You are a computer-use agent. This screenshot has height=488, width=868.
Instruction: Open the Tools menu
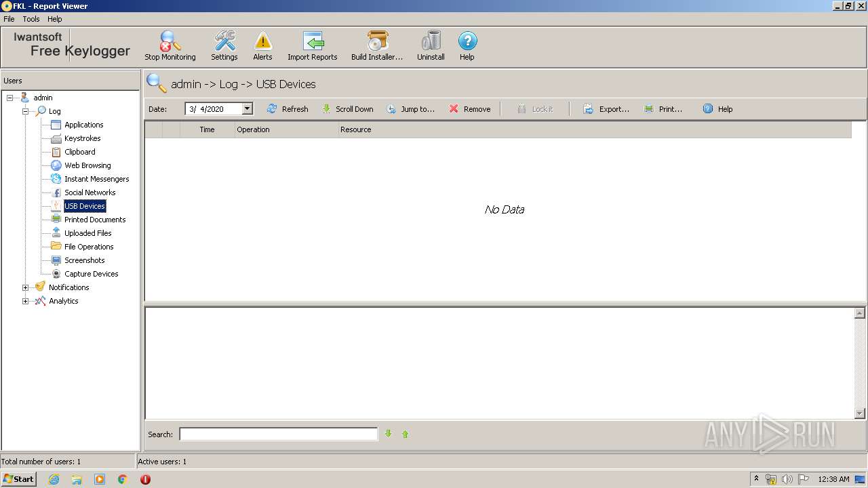click(x=31, y=19)
